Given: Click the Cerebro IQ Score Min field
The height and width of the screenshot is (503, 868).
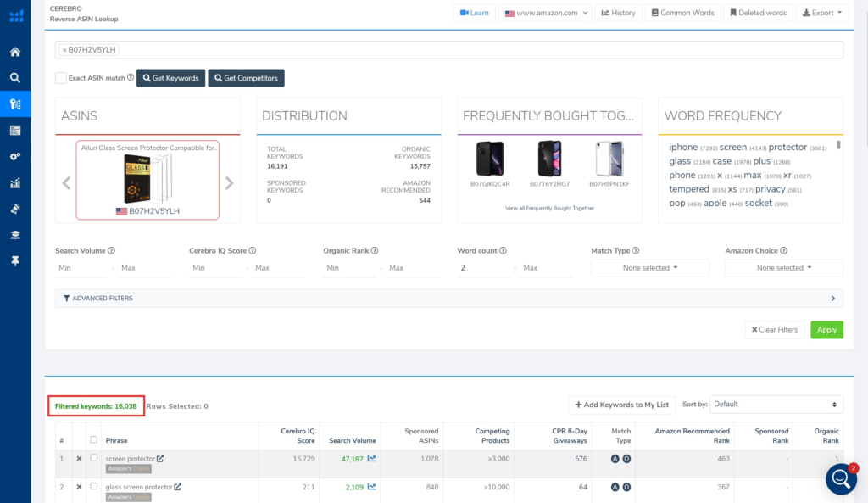Looking at the screenshot, I should pyautogui.click(x=216, y=268).
